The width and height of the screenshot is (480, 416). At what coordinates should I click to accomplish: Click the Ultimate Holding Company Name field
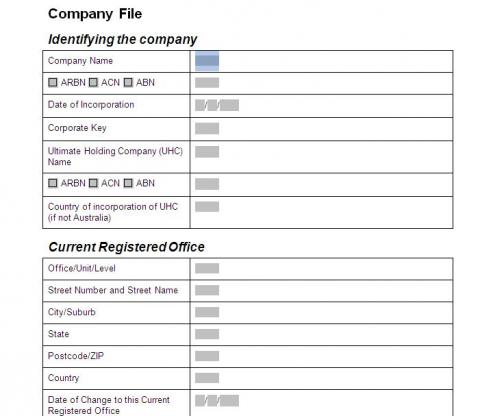point(207,152)
